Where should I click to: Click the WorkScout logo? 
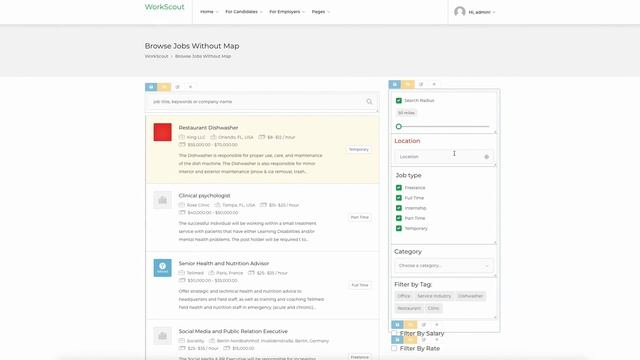tap(164, 7)
